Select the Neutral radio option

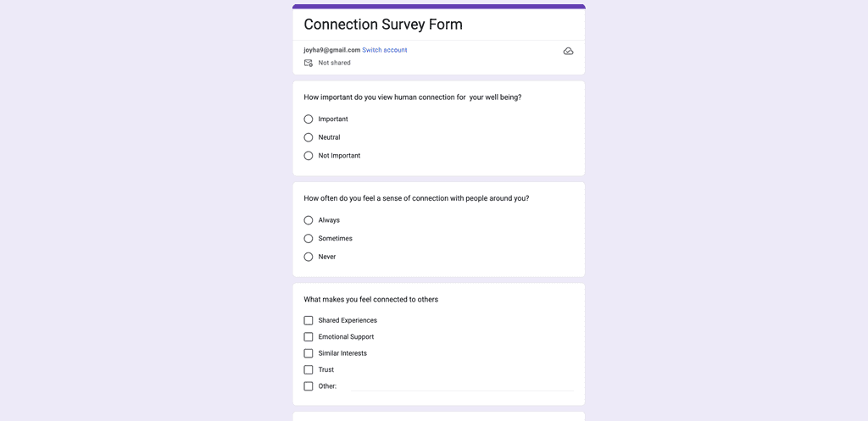[309, 137]
